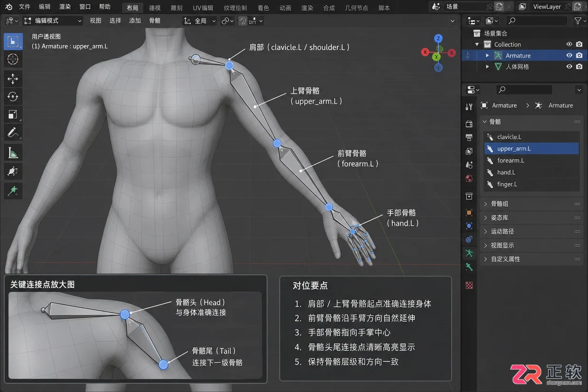Image resolution: width=588 pixels, height=392 pixels.
Task: Click the new scene button beside 场景
Action: click(x=499, y=7)
